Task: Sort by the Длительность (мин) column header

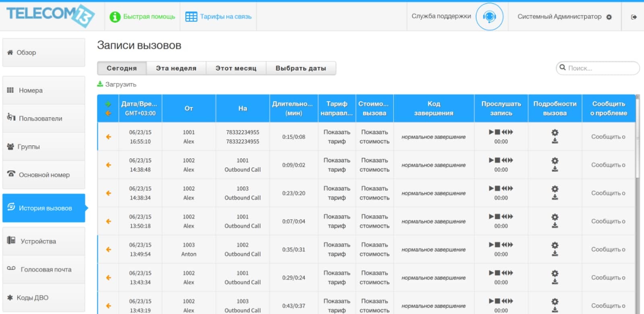Action: click(x=293, y=108)
